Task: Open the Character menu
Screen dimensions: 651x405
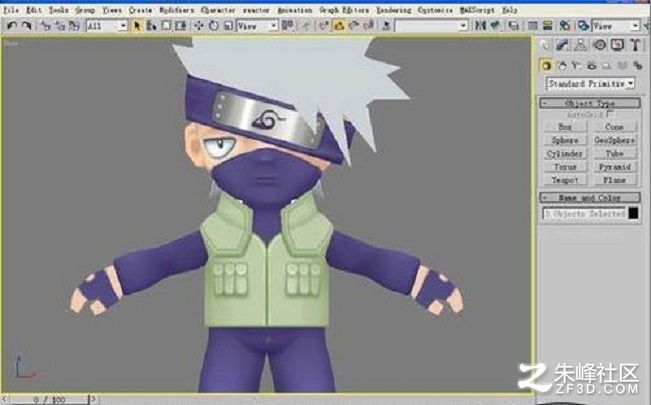Action: point(218,10)
